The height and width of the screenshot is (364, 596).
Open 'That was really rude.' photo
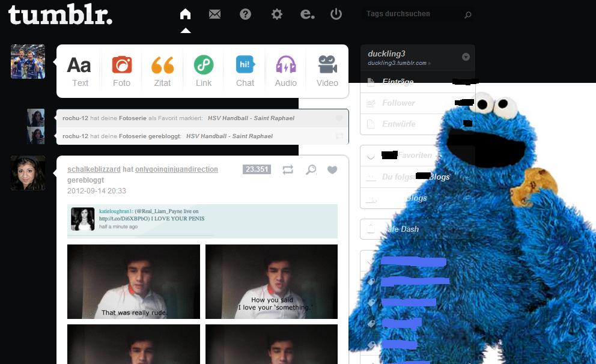pyautogui.click(x=133, y=282)
